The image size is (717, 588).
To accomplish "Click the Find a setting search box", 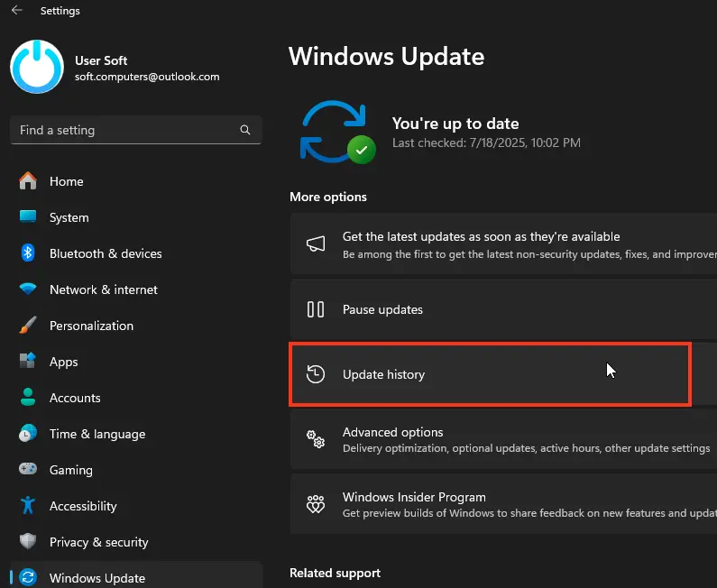I will pos(126,130).
